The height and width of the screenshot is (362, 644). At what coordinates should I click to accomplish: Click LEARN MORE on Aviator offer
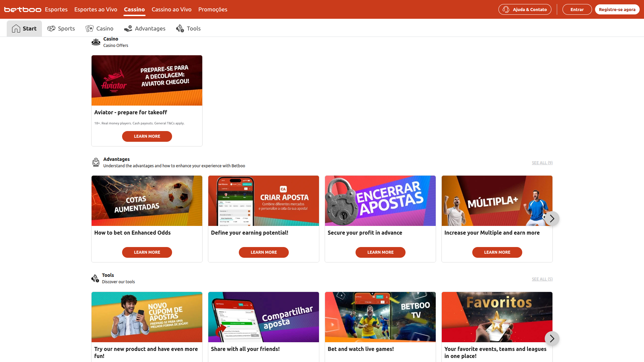pyautogui.click(x=147, y=136)
